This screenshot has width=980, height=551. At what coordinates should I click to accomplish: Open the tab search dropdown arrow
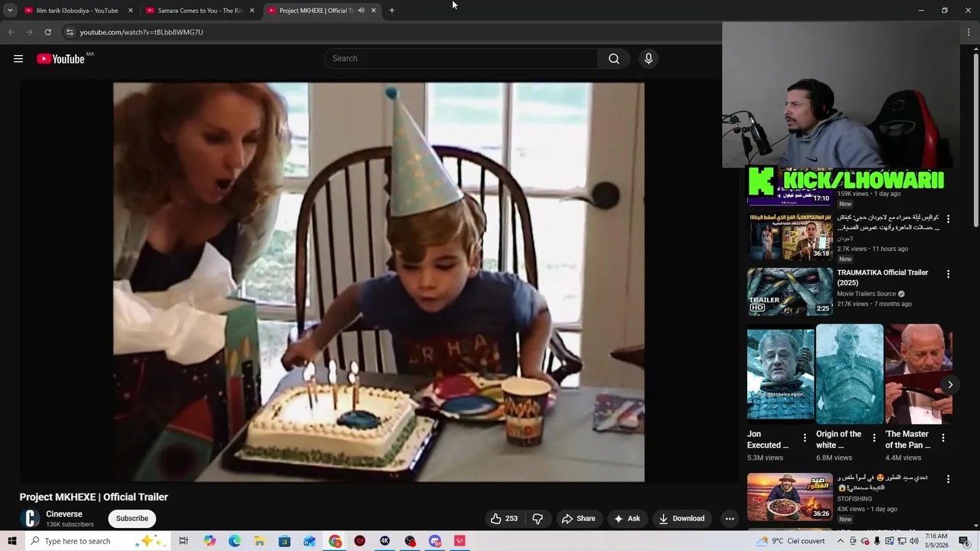10,11
